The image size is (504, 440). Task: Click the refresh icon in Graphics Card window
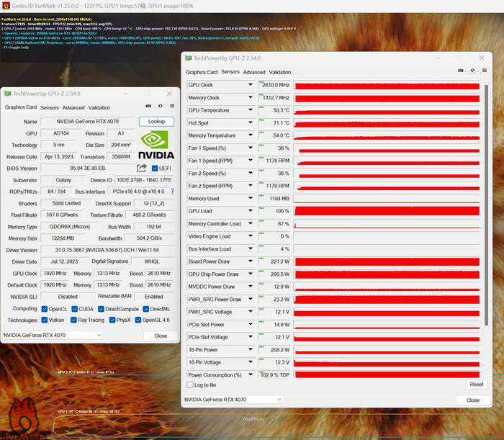pyautogui.click(x=160, y=107)
